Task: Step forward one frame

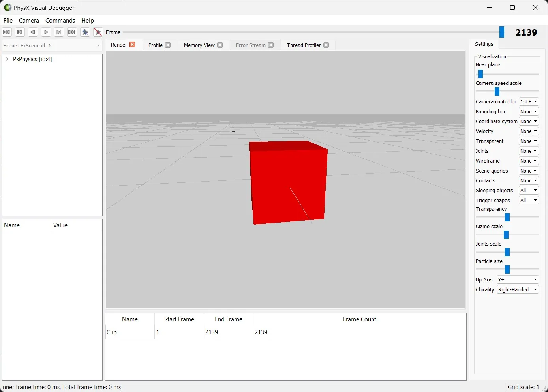Action: coord(59,32)
